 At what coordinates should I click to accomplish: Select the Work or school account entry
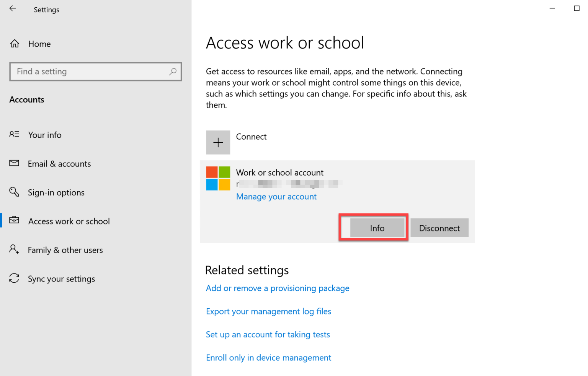point(280,172)
